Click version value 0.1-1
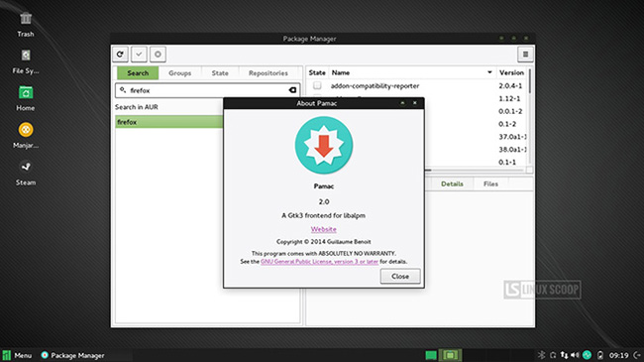Image resolution: width=644 pixels, height=362 pixels. point(507,162)
